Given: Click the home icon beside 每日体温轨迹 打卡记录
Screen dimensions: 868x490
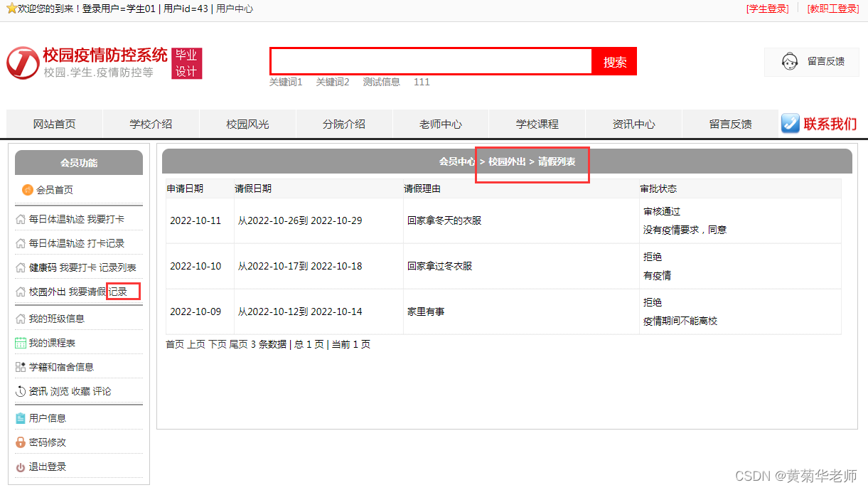Looking at the screenshot, I should [21, 243].
